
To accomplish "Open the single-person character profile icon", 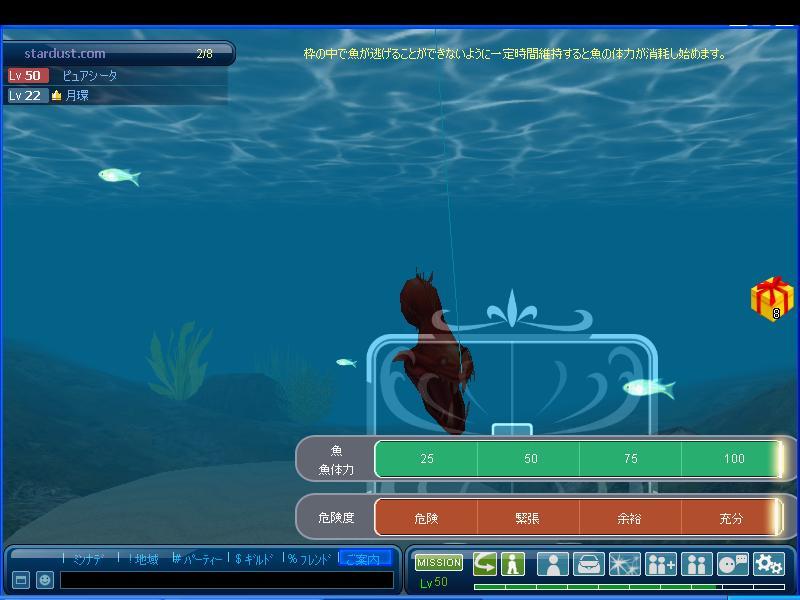I will point(552,564).
